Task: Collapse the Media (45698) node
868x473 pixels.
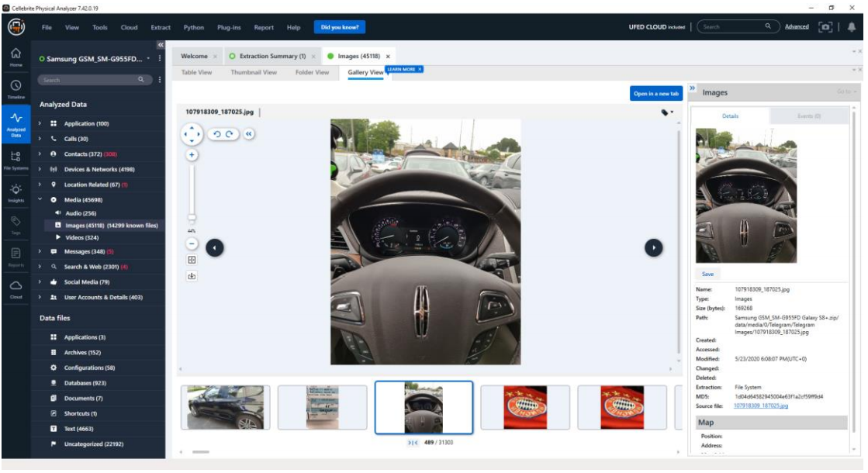Action: click(40, 199)
